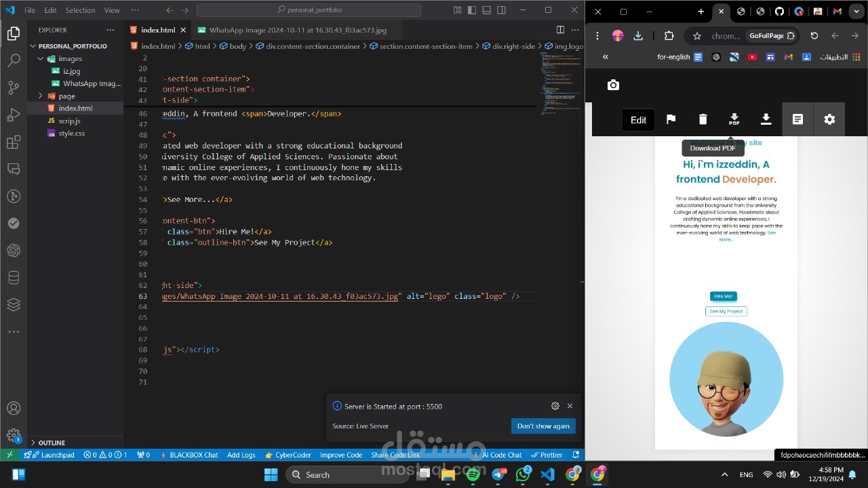Expand the OUTLINE section
Screen dimensions: 868x488
(52, 443)
